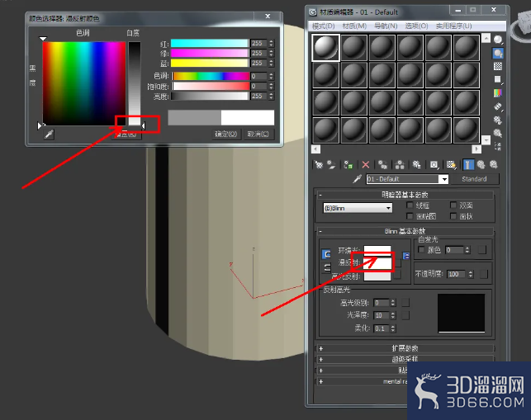
Task: Click the Sample UV Tiling icon
Action: [498, 79]
